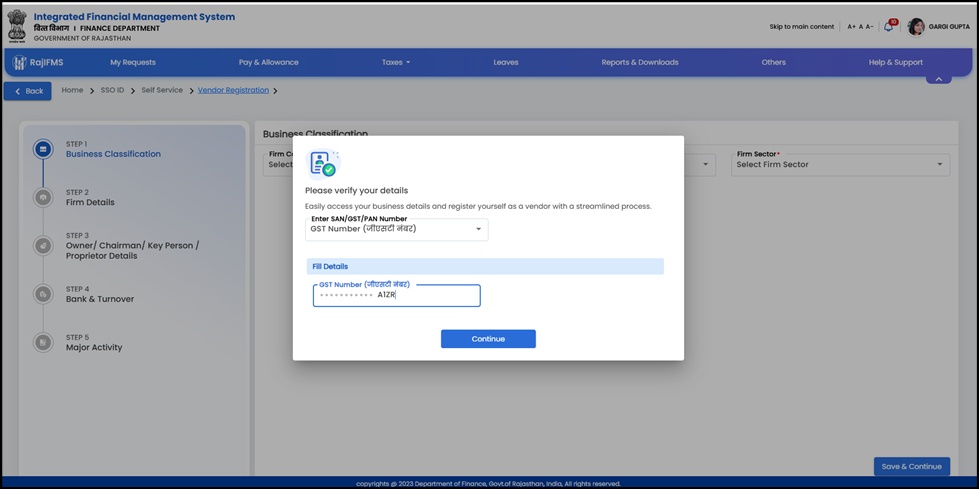The image size is (979, 489).
Task: Click the Step 5 Major Activity circle icon
Action: point(43,342)
